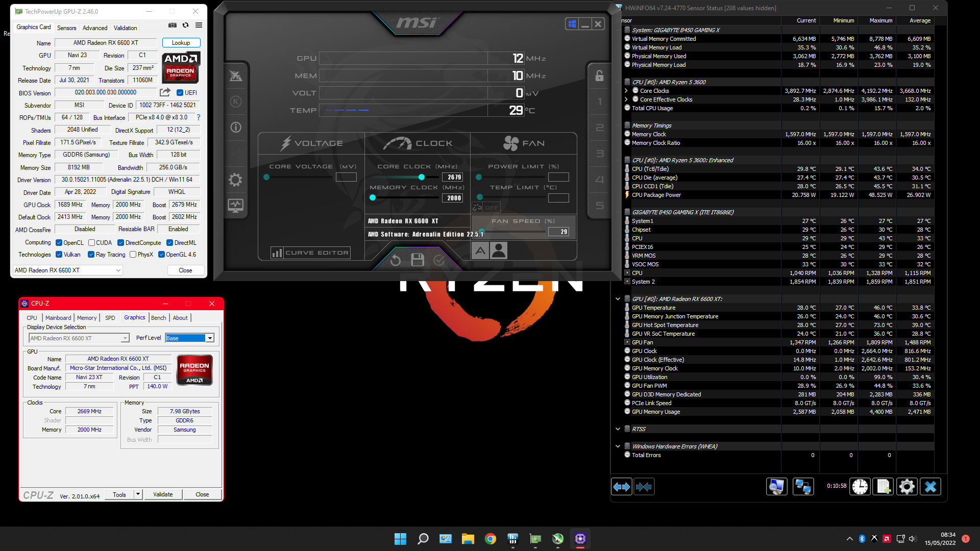Switch to GPU-Z Advanced tab
The height and width of the screenshot is (551, 980).
(x=95, y=28)
